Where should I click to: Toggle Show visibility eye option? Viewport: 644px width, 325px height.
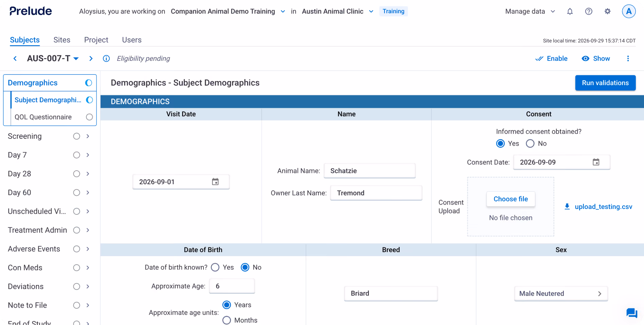tap(596, 58)
